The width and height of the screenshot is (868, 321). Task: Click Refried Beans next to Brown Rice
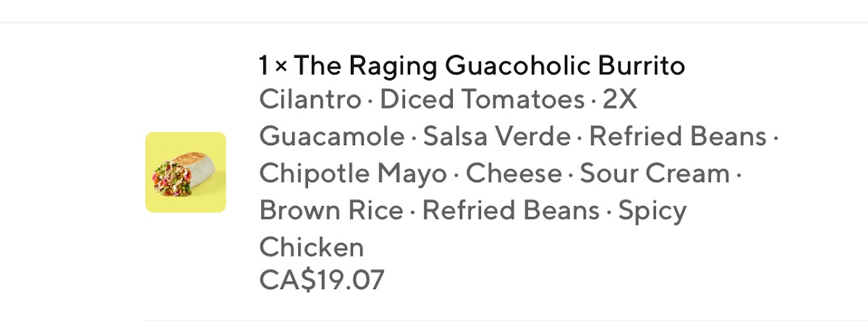pyautogui.click(x=511, y=210)
